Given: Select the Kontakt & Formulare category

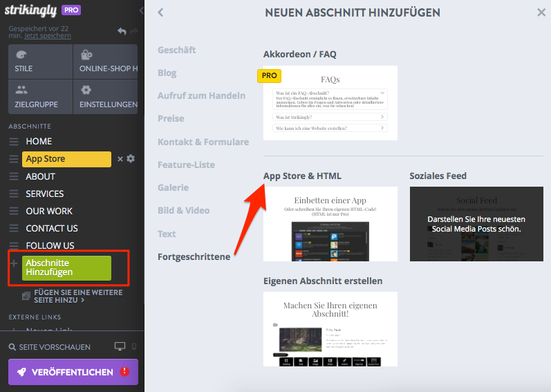Looking at the screenshot, I should 203,142.
